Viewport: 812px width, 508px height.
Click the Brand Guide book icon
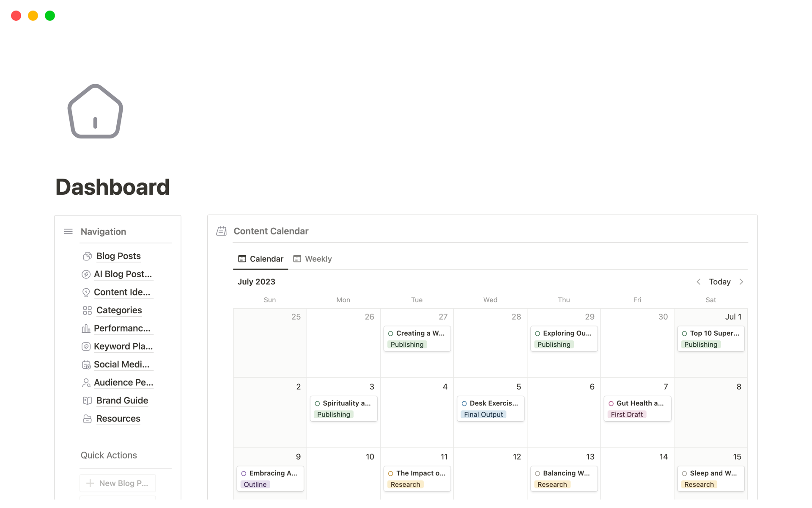87,400
